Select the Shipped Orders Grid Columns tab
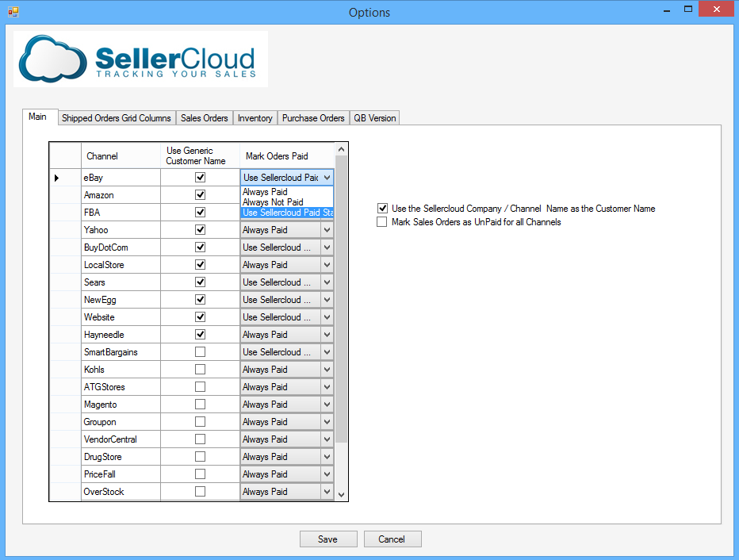Image resolution: width=739 pixels, height=560 pixels. point(116,117)
